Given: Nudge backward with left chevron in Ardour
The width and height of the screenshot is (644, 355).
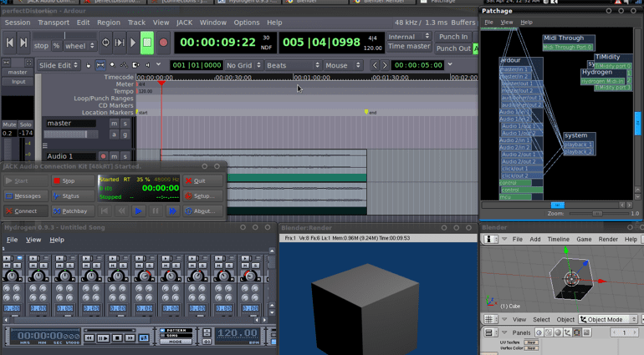Looking at the screenshot, I should pos(375,65).
